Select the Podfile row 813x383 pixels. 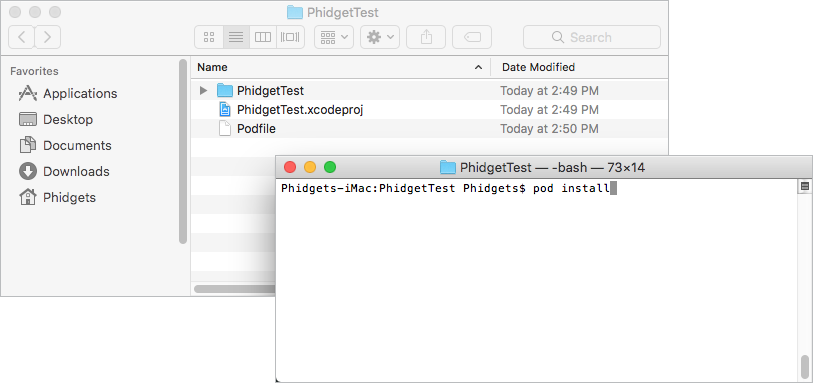(429, 129)
